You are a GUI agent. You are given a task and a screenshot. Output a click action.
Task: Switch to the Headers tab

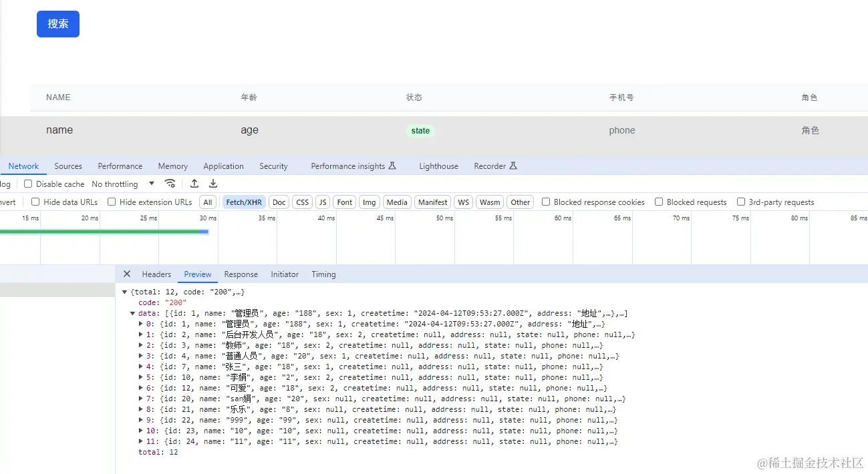click(x=156, y=274)
